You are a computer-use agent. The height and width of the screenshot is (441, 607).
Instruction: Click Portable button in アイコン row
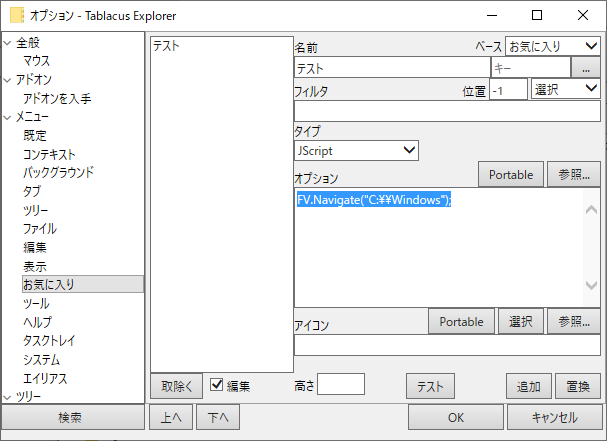[x=461, y=321]
